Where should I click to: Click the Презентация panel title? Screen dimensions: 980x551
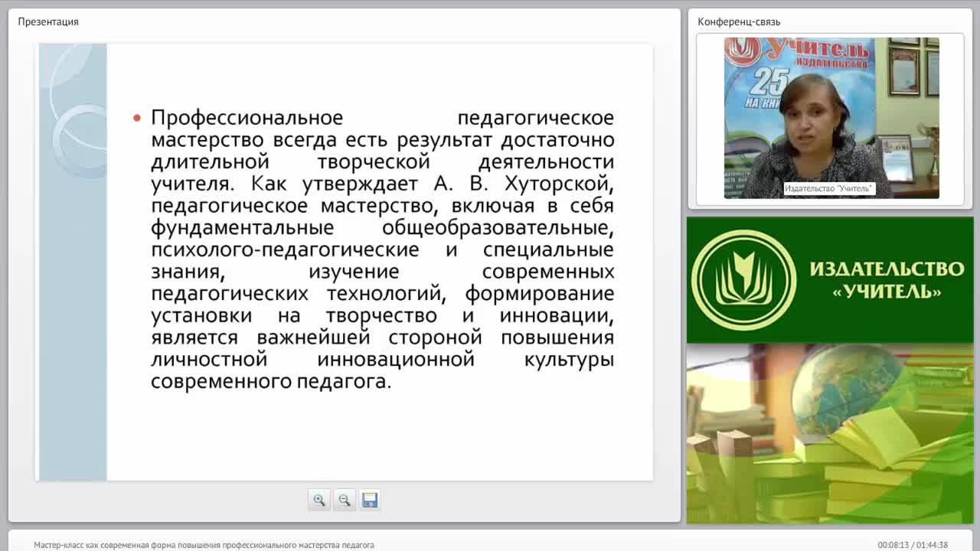[x=48, y=21]
